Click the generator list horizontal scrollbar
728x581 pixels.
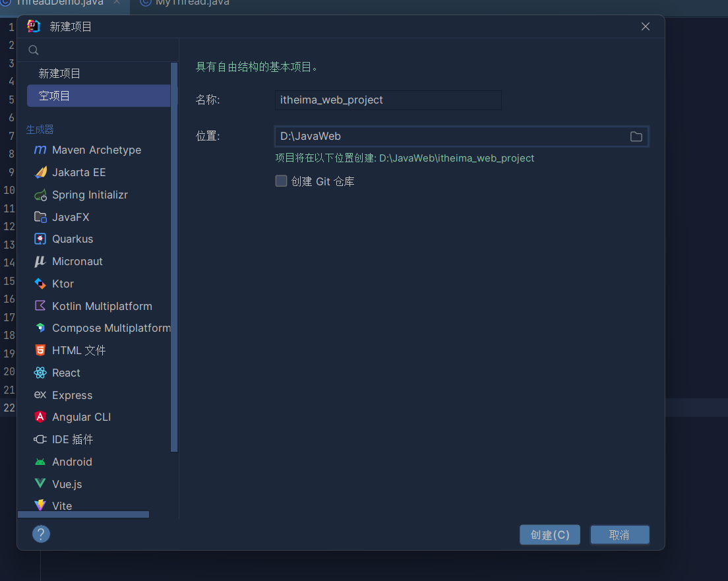click(84, 514)
